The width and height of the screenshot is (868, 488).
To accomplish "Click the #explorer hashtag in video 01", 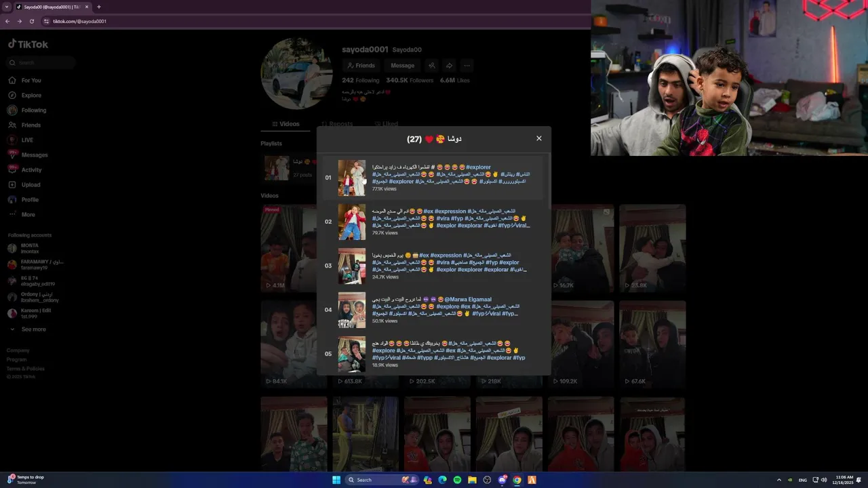I will point(478,167).
